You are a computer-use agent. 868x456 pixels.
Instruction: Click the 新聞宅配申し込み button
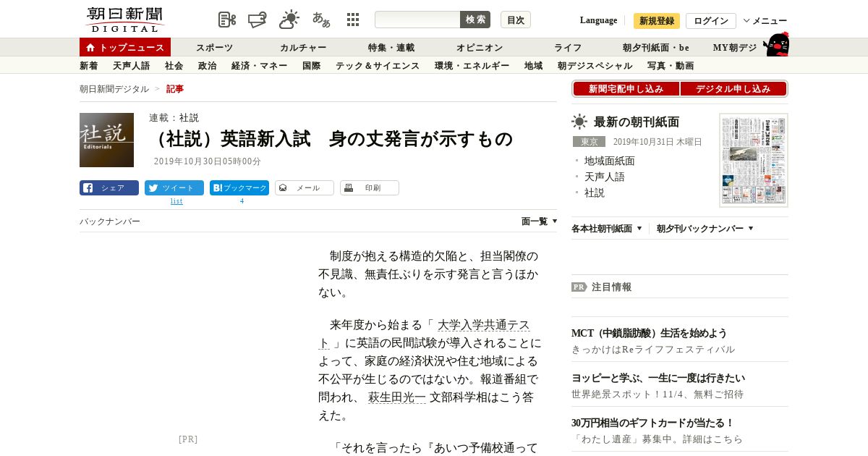click(626, 89)
